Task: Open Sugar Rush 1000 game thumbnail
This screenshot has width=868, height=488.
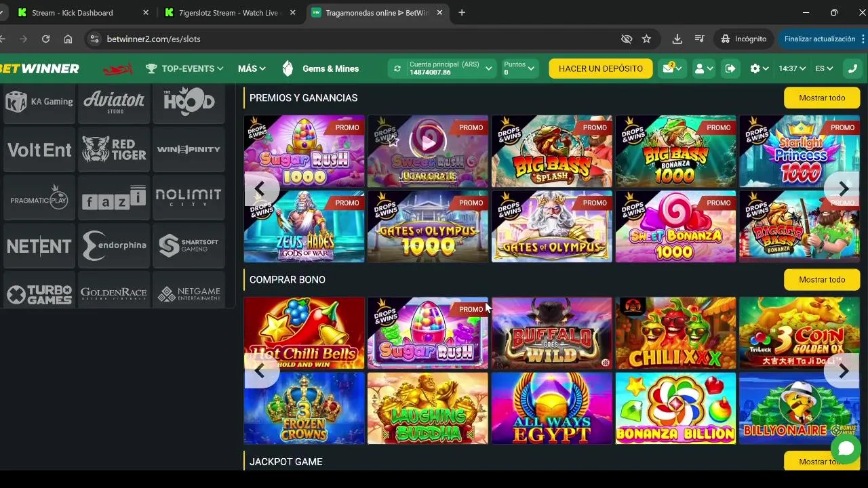Action: tap(304, 151)
